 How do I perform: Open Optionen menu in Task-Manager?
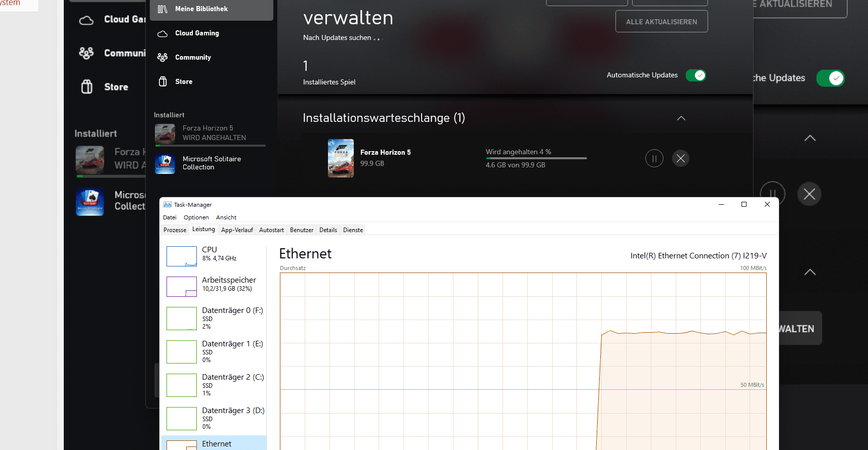pos(196,217)
